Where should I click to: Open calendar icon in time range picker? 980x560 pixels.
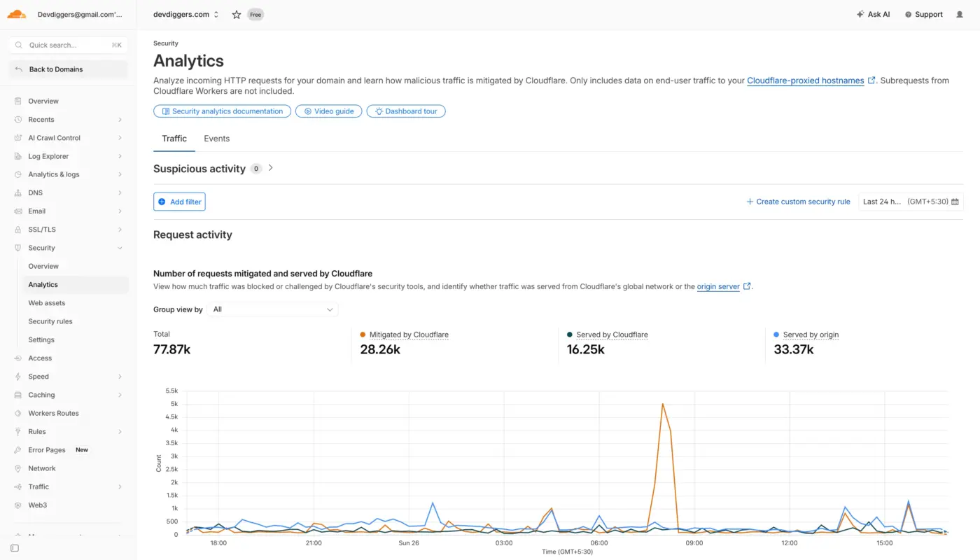955,202
